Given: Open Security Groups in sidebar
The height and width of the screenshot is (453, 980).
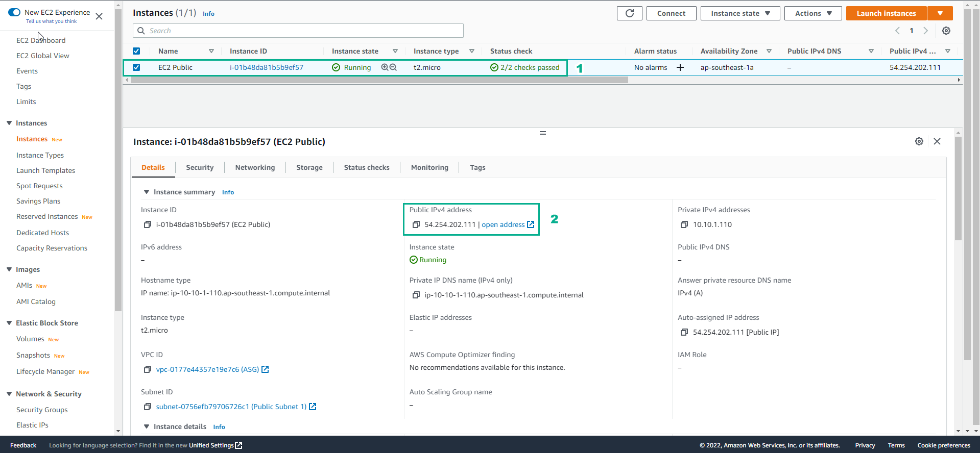Looking at the screenshot, I should [x=42, y=410].
